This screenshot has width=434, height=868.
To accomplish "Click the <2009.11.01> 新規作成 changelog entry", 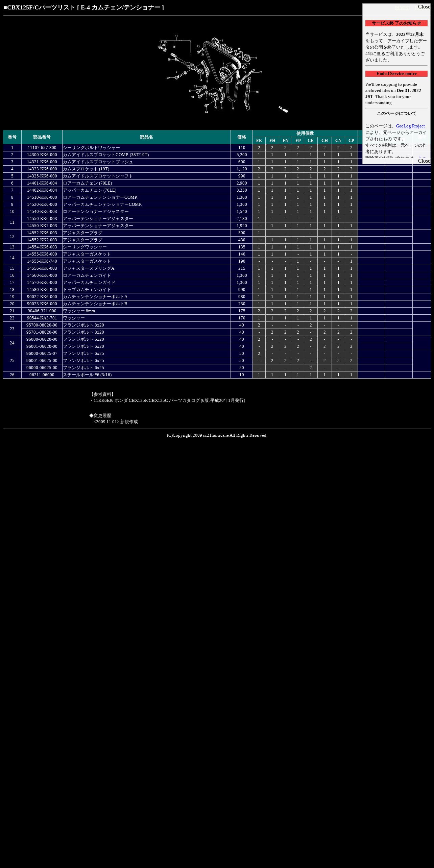I will point(116,422).
